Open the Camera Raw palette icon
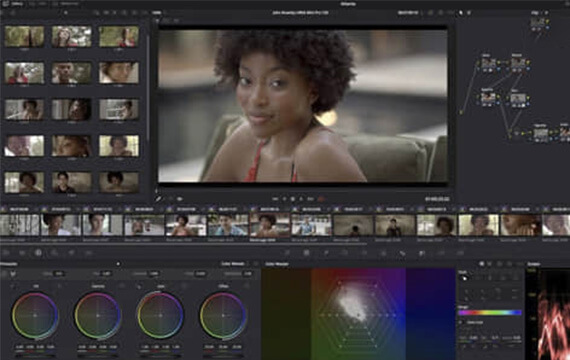Screen dimensions: 570x360 (6, 252)
